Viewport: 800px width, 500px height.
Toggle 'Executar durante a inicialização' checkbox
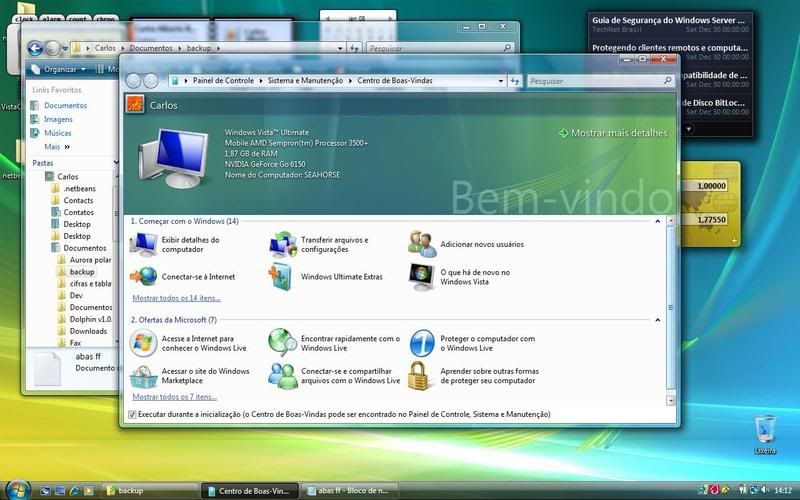(132, 414)
